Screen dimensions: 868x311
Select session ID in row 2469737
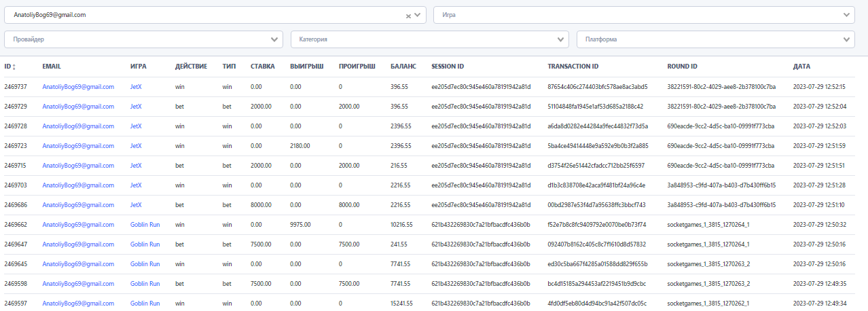point(481,87)
